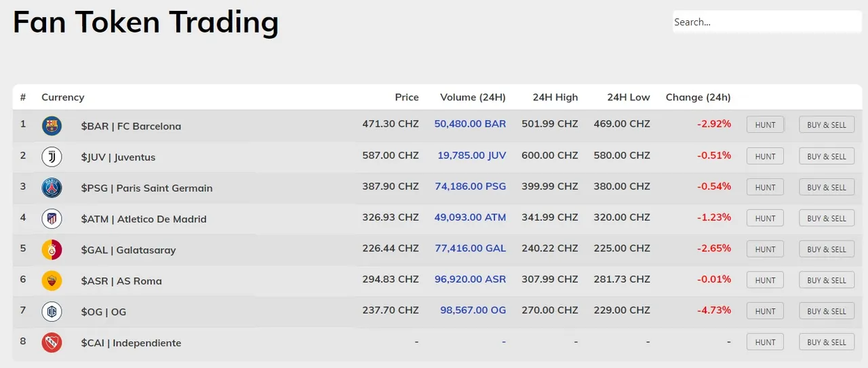Screen dimensions: 868x368
Task: Select the $CAI | Independiente name
Action: (x=131, y=343)
